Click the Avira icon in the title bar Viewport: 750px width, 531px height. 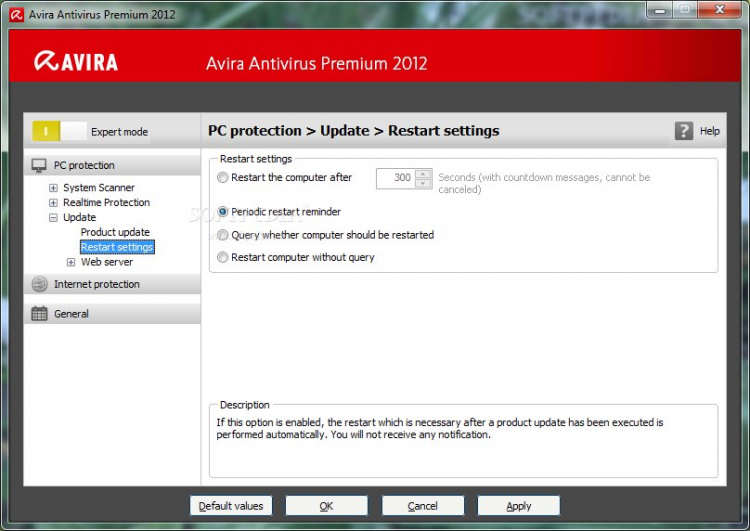[x=16, y=15]
